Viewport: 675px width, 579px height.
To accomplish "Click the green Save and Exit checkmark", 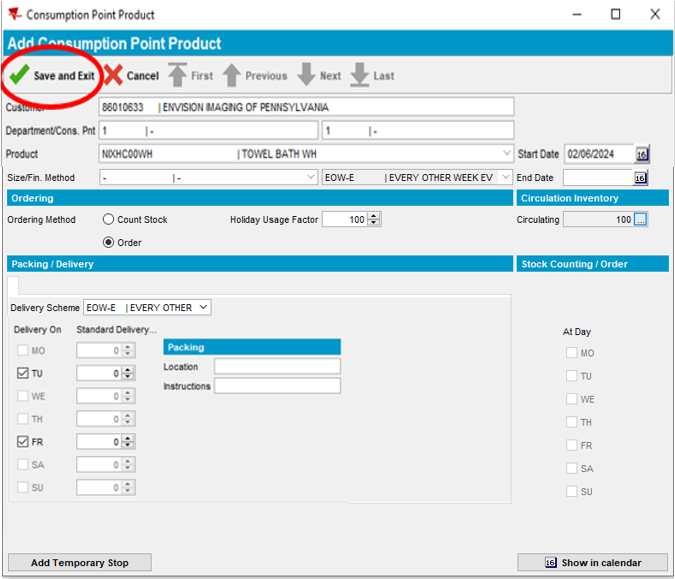I will click(19, 76).
